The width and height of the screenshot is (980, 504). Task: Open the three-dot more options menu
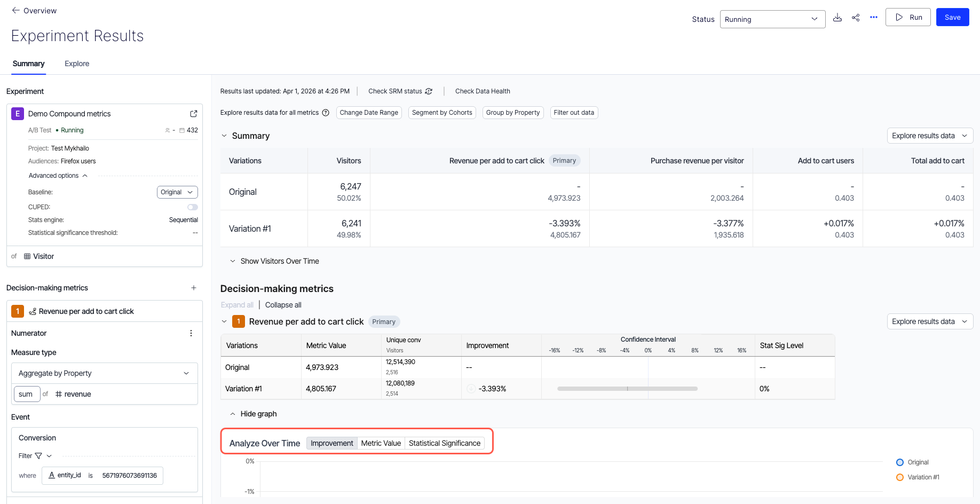pos(874,18)
